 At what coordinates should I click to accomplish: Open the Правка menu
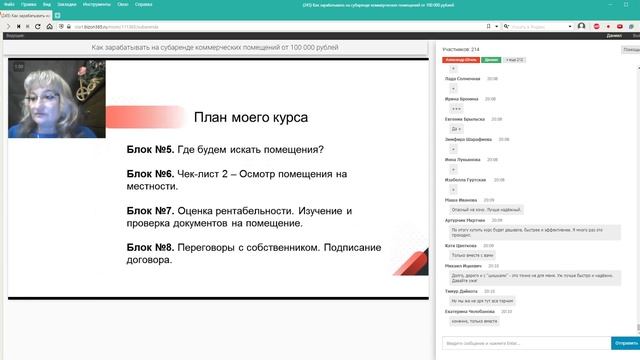29,4
